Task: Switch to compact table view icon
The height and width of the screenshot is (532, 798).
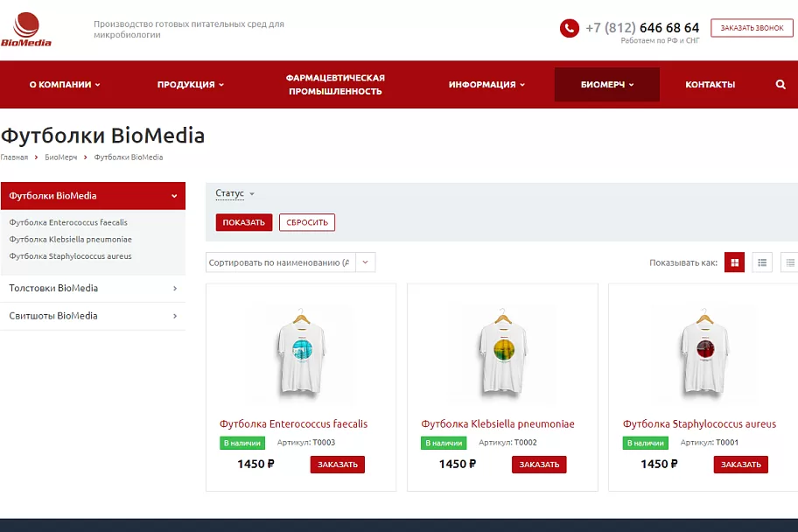Action: click(789, 262)
